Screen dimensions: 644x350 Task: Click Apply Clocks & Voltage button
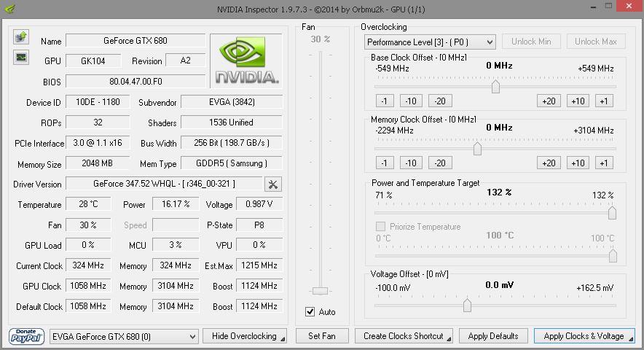coord(584,336)
